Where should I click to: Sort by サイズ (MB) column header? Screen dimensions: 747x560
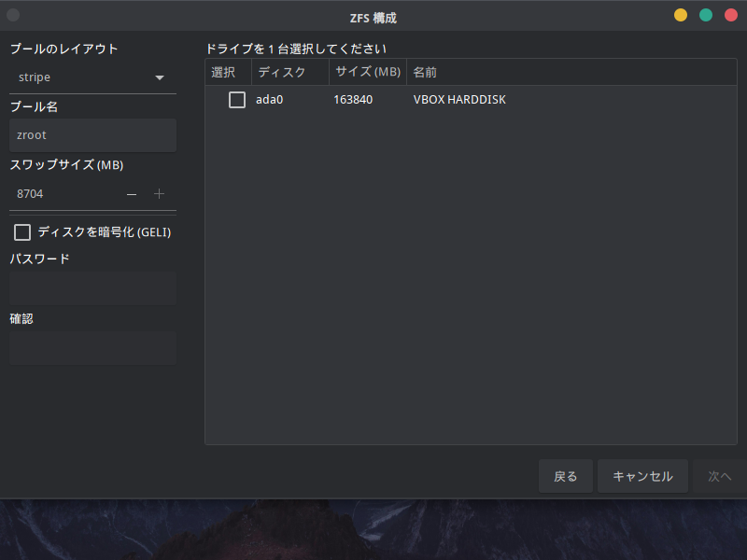[x=368, y=72]
